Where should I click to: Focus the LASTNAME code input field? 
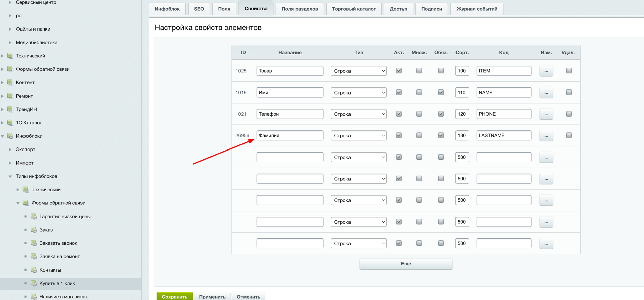point(504,135)
